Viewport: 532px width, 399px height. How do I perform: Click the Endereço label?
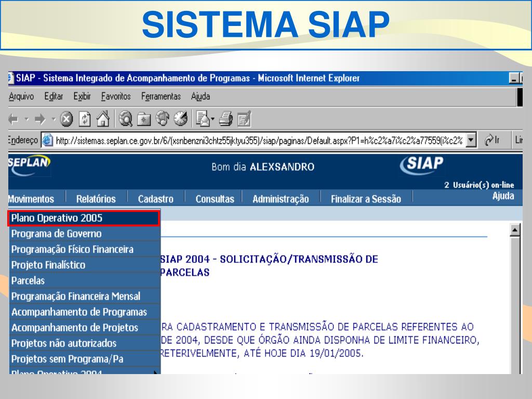tap(23, 140)
